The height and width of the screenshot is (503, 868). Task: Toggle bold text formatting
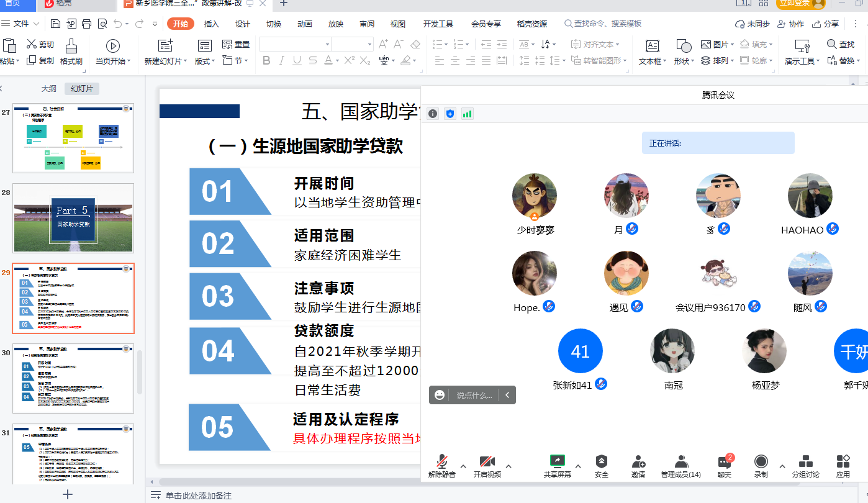(266, 61)
